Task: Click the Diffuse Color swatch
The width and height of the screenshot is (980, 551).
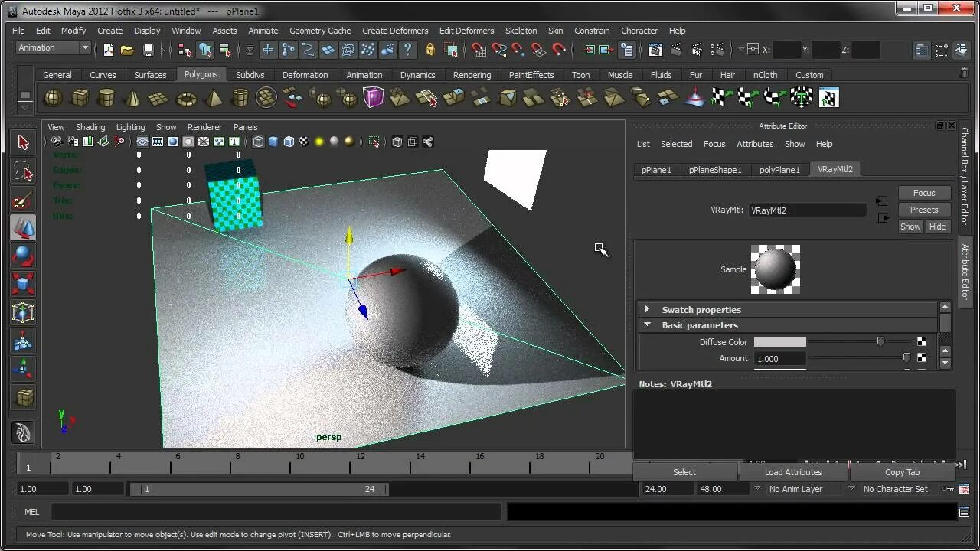Action: point(780,342)
